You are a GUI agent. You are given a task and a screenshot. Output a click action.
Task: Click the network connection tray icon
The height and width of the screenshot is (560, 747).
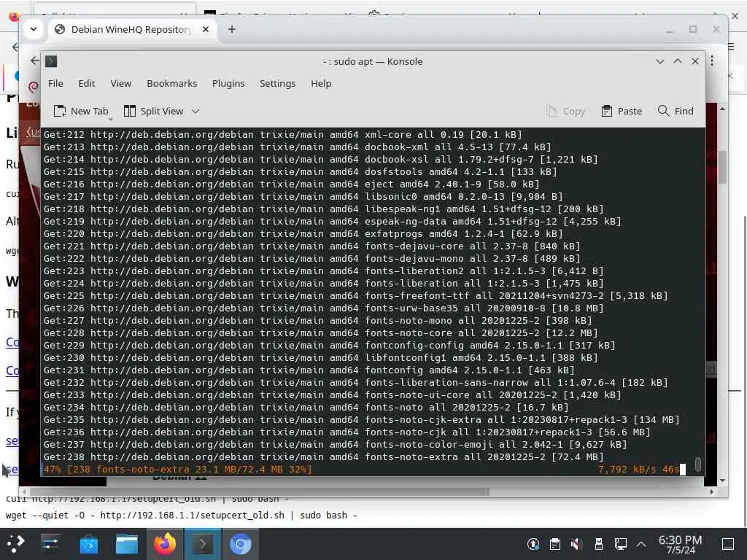(x=620, y=544)
